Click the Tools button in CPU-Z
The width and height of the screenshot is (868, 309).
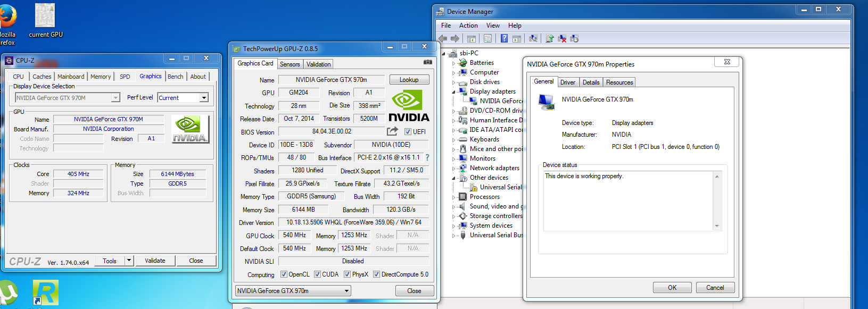point(110,261)
